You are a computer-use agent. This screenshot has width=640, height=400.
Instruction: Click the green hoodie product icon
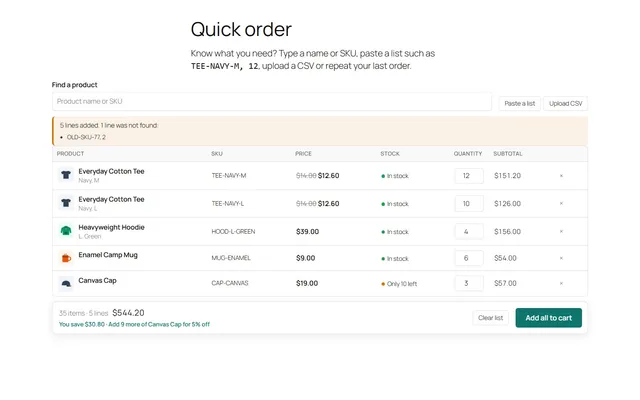point(66,231)
